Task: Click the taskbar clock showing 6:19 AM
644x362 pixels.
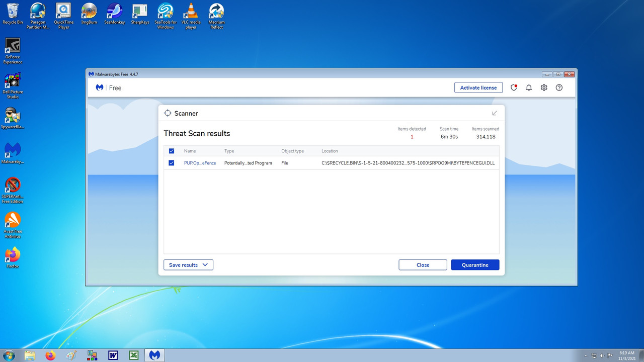Action: pos(626,355)
